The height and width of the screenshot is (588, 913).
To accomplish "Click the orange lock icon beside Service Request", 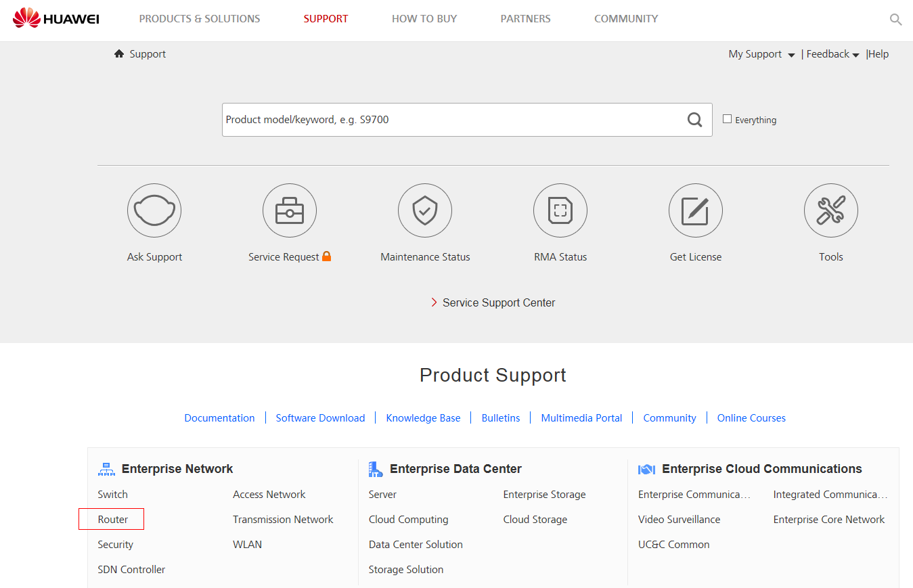I will [327, 256].
